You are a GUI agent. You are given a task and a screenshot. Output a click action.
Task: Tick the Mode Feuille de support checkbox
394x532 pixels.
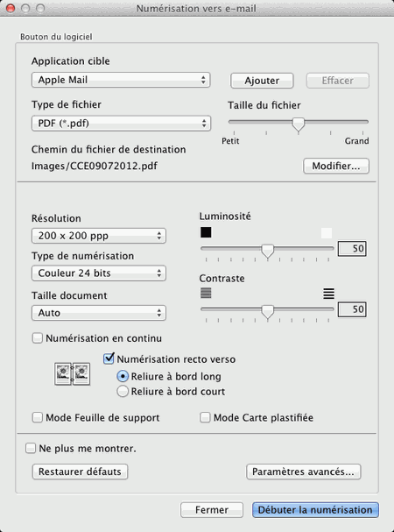pyautogui.click(x=38, y=417)
